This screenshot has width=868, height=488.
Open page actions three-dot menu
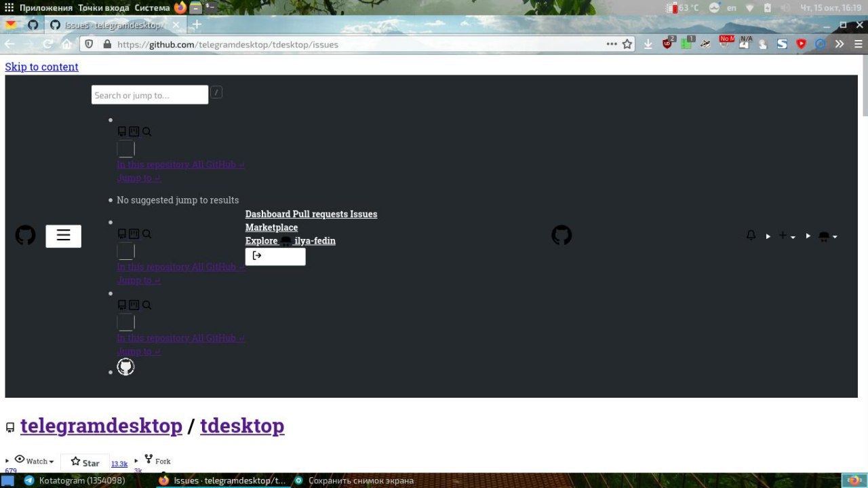click(x=612, y=44)
